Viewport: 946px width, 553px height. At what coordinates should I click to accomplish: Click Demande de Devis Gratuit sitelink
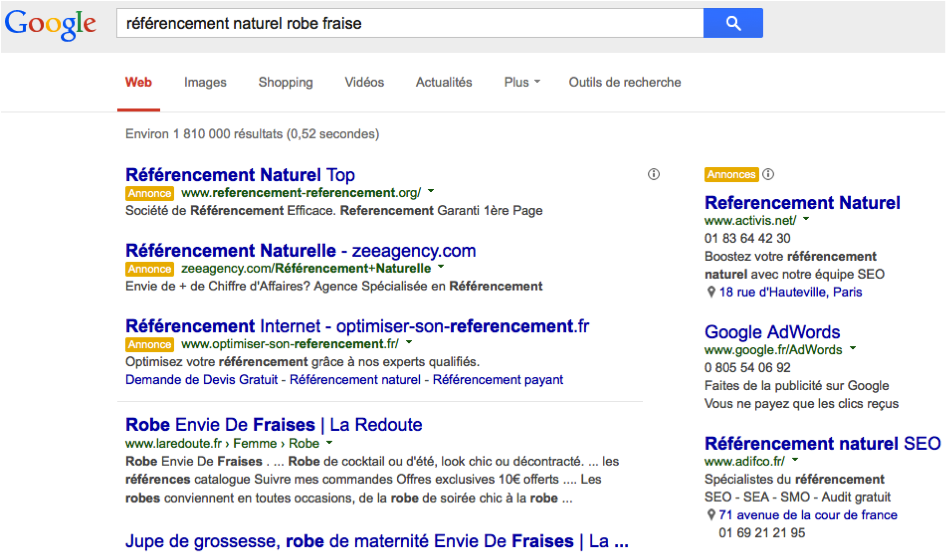[202, 379]
